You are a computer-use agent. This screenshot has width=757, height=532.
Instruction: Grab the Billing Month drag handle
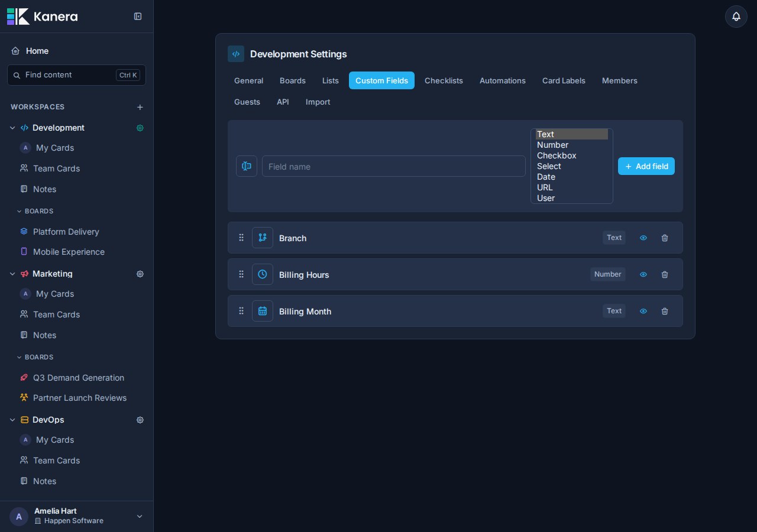pos(241,311)
